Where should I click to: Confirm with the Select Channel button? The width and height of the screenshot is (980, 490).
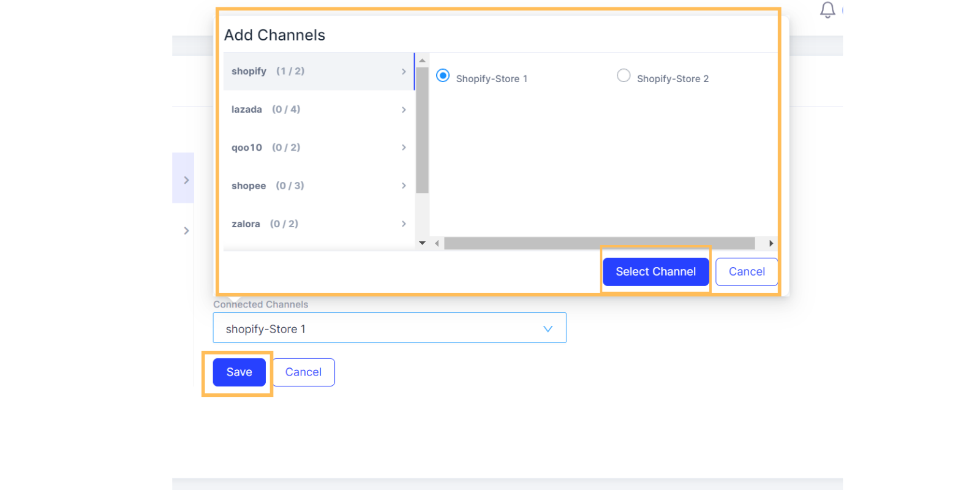click(x=656, y=271)
